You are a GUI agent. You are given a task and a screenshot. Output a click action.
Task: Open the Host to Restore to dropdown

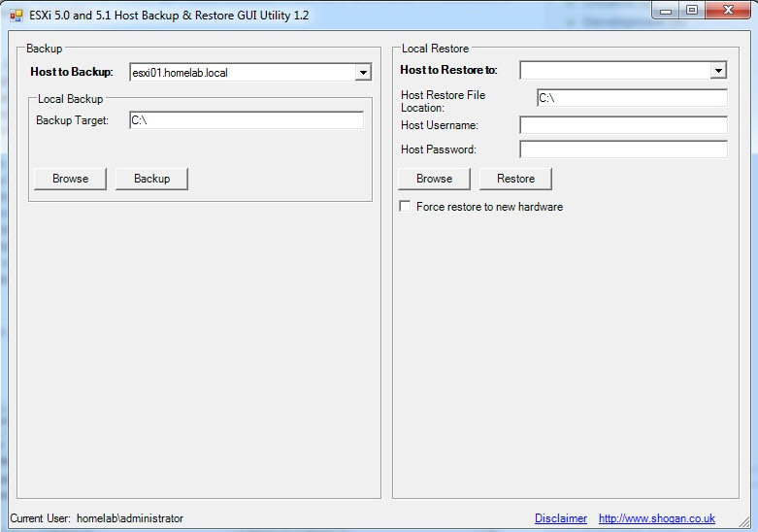click(x=718, y=71)
